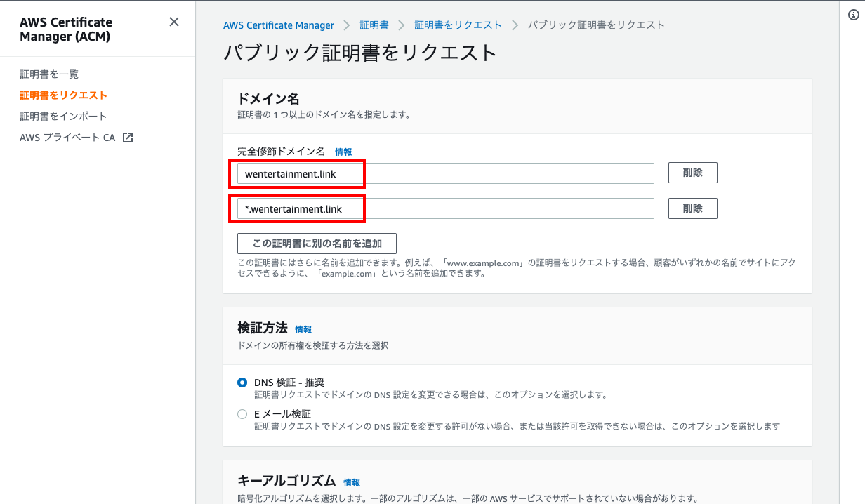865x504 pixels.
Task: Open 情報 link next to 完全修飾ドメイン名
Action: pos(343,152)
